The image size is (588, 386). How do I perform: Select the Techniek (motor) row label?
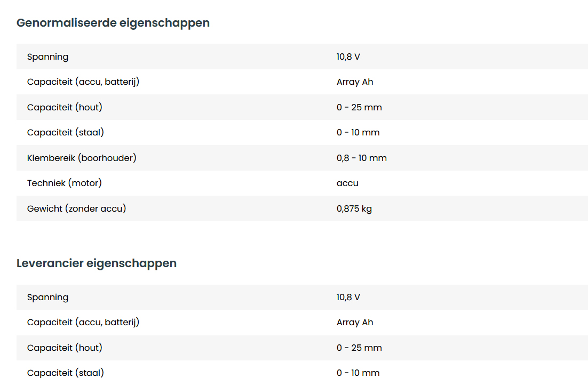[65, 183]
